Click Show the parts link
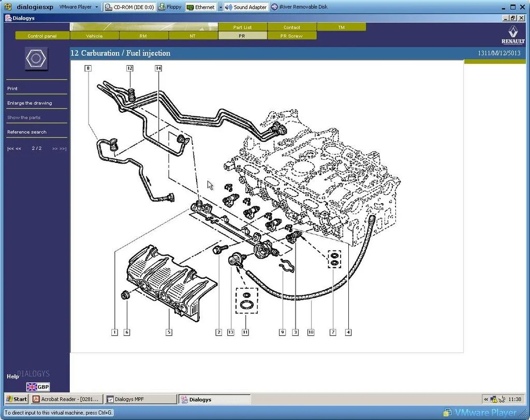This screenshot has height=420, width=530. 24,117
